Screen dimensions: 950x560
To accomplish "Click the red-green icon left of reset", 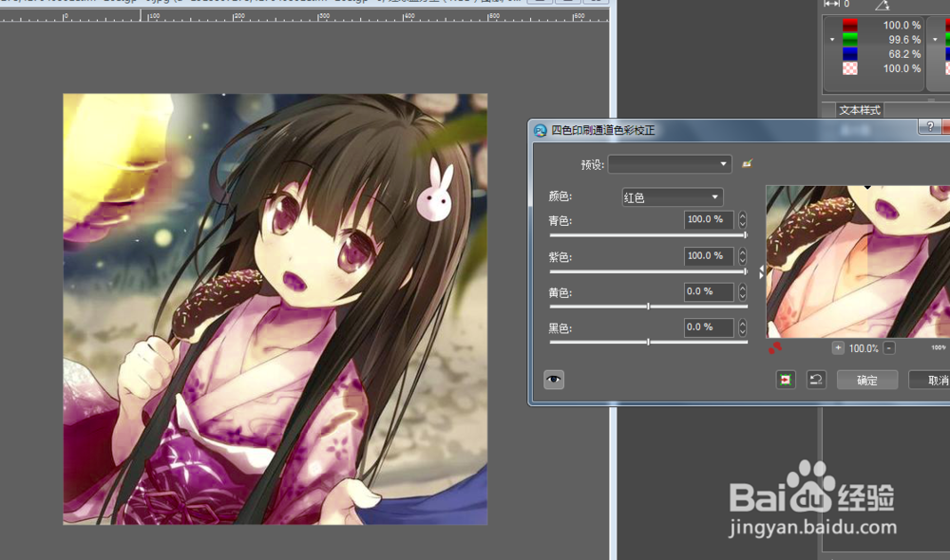I will 786,380.
